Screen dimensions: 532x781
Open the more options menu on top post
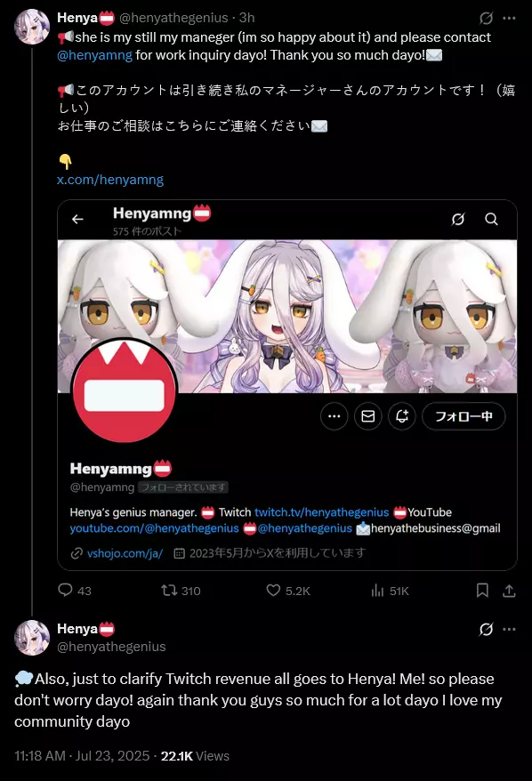tap(509, 19)
